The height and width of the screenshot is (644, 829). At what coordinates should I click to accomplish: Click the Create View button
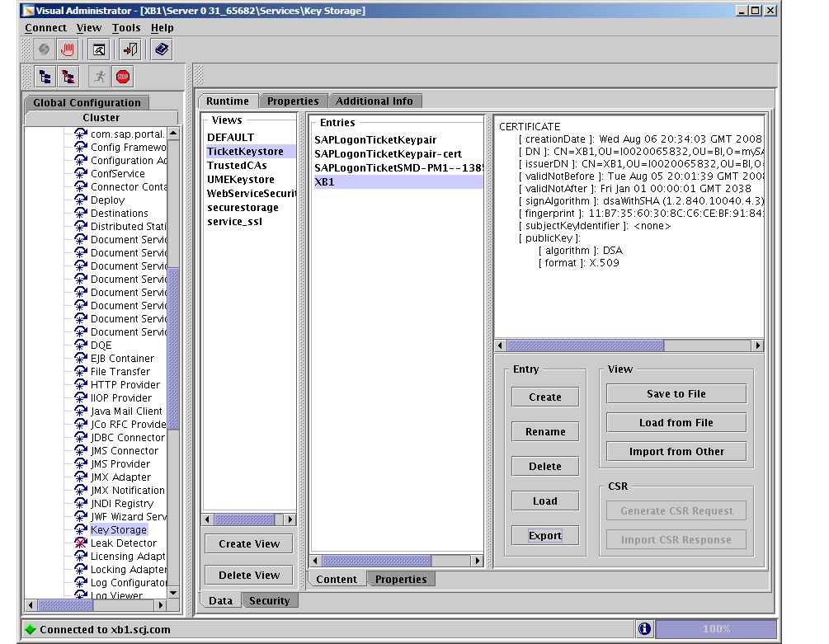pos(249,543)
